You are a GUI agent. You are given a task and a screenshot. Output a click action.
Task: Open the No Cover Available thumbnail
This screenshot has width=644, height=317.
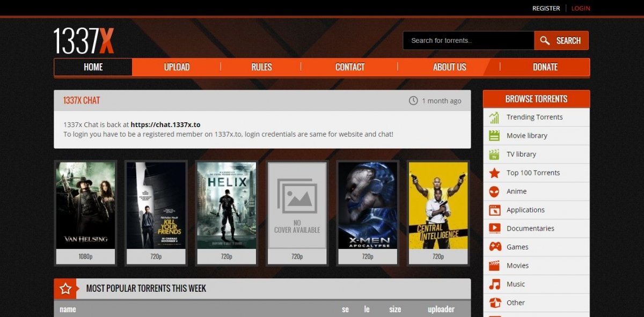point(297,205)
